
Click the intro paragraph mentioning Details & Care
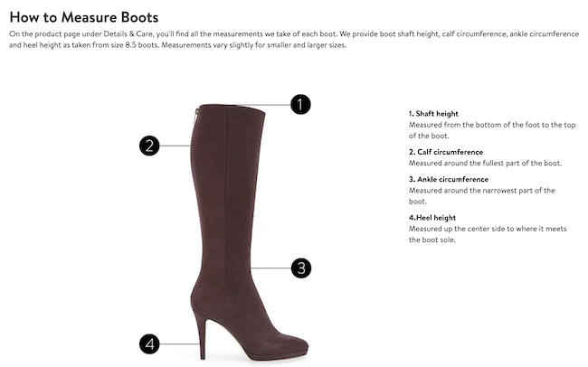294,40
